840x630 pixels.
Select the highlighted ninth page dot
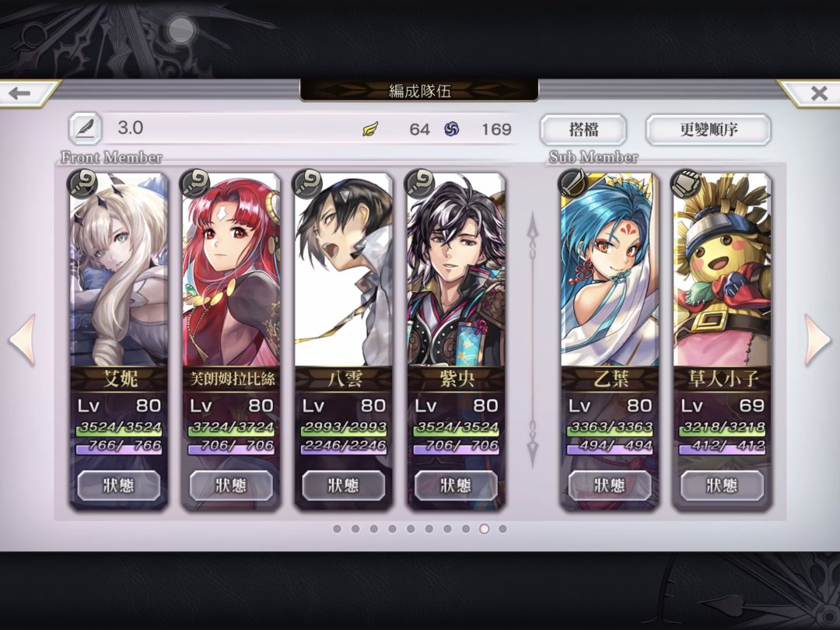(485, 529)
